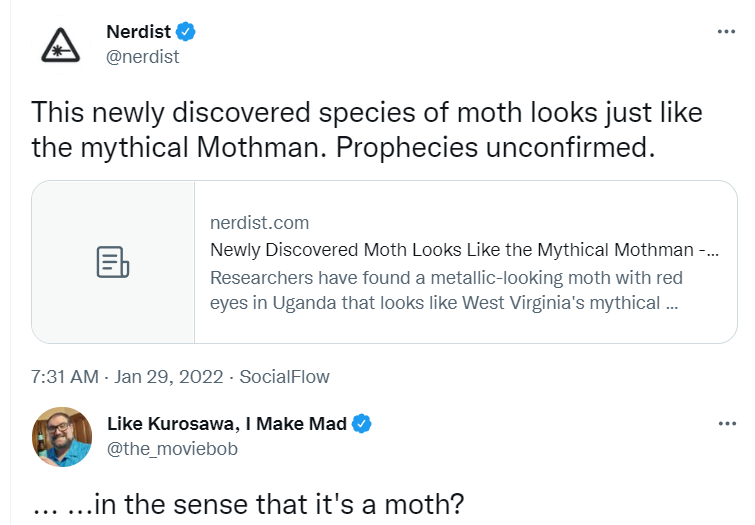Click Nerdist's blue verified badge
Image resolution: width=755 pixels, height=525 pixels.
coord(185,32)
